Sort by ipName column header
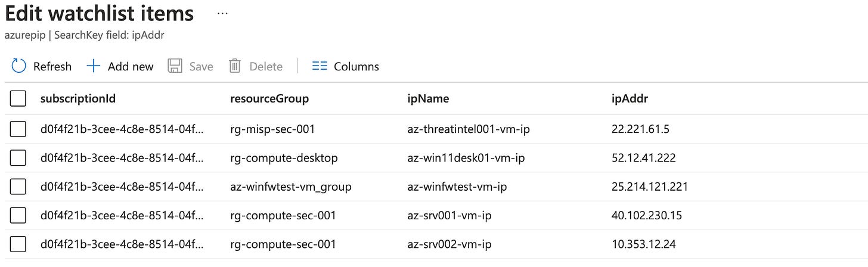 [x=428, y=99]
